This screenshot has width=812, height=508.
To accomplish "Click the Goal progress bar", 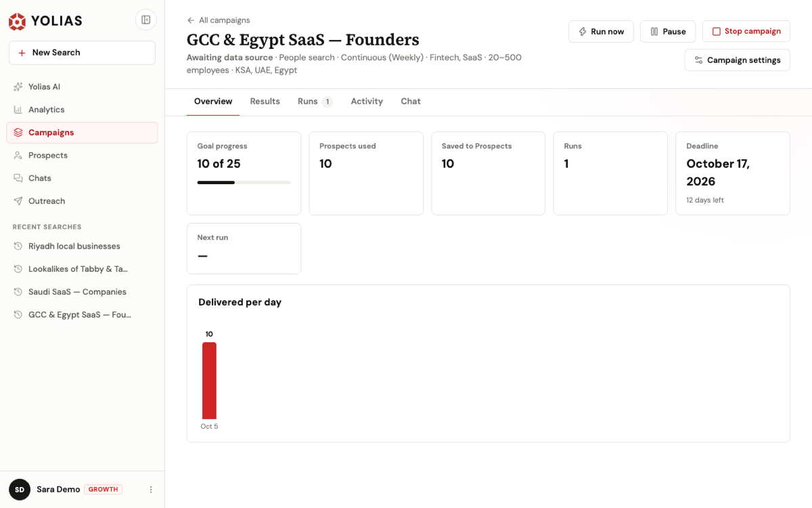I will click(244, 182).
